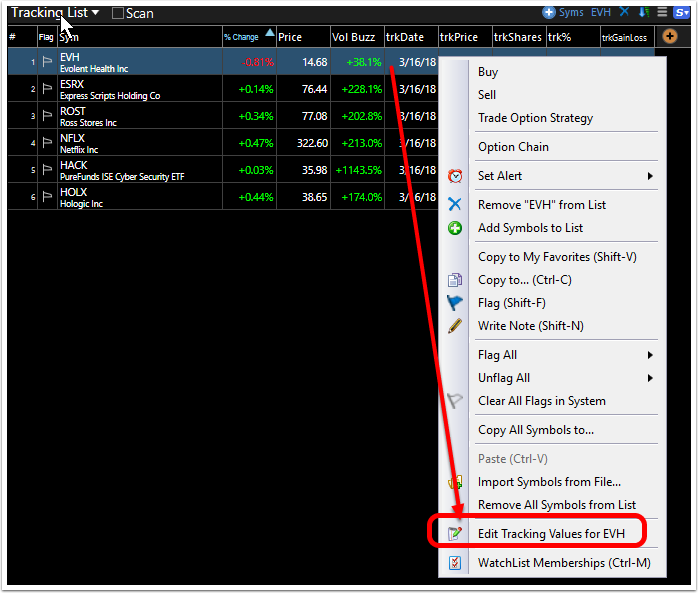Click the +1143.5% Vol Buzz cell
The image size is (698, 593).
[x=358, y=170]
